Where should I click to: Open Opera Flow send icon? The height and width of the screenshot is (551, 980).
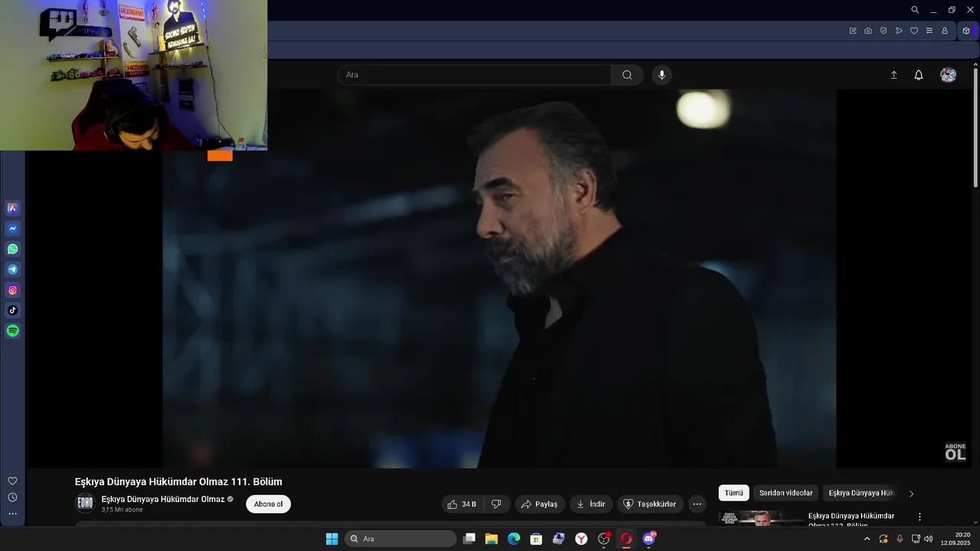click(899, 31)
